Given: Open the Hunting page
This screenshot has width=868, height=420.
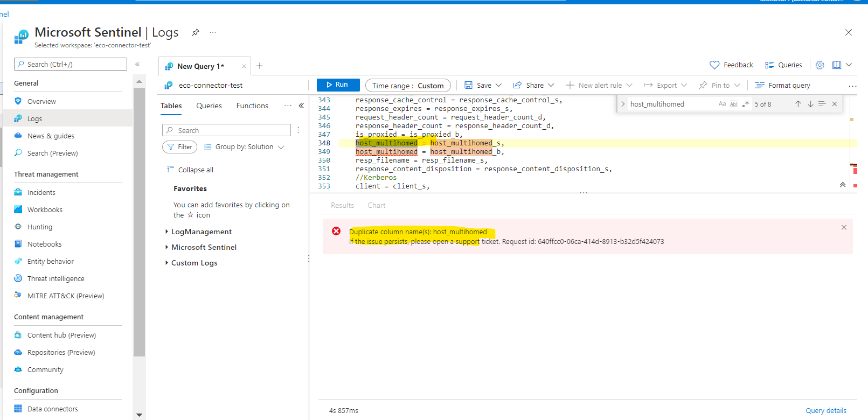Looking at the screenshot, I should click(40, 227).
